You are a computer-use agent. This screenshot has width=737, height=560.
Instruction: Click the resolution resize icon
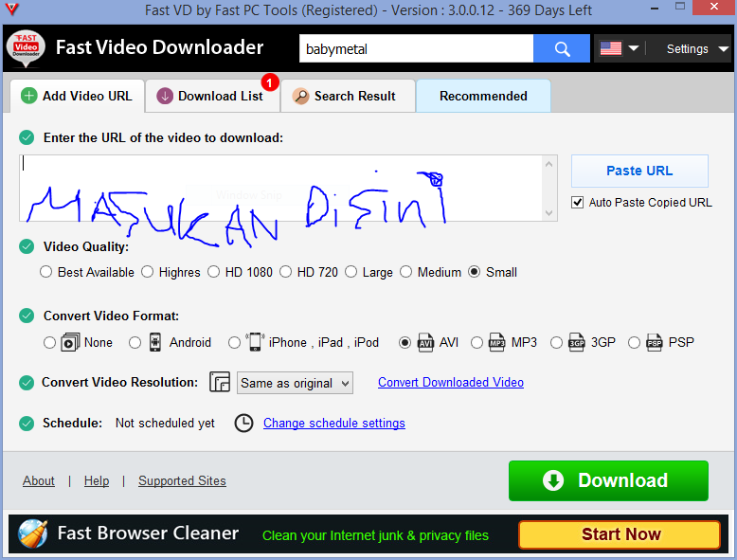220,382
